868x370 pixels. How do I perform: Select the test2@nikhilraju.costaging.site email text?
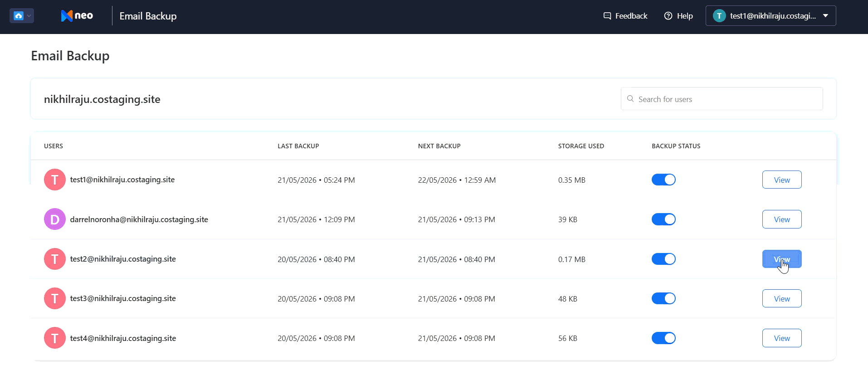(123, 259)
